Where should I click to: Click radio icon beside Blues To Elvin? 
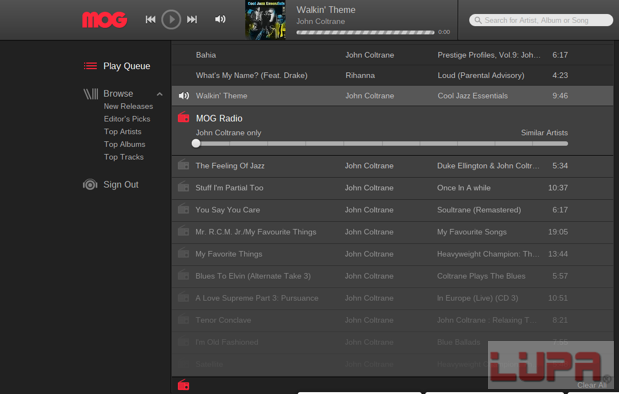coord(183,276)
